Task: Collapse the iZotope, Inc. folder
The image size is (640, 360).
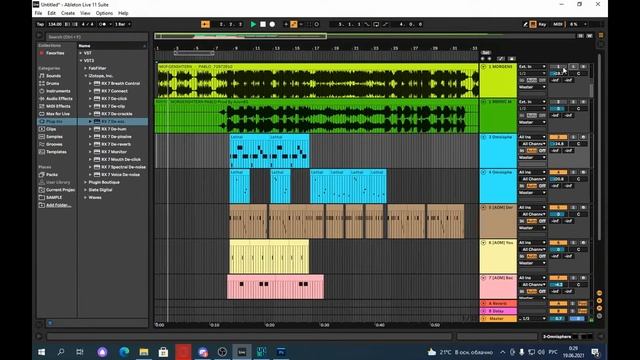Action: click(x=85, y=76)
